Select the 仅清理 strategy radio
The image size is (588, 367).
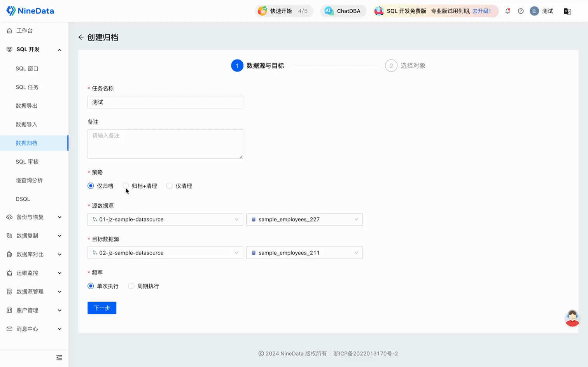tap(169, 186)
